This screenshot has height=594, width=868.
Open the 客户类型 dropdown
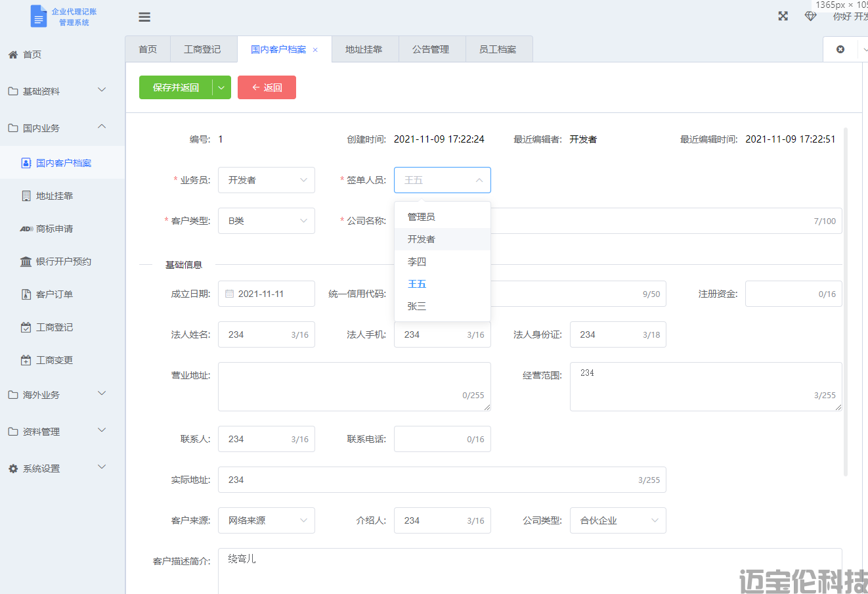coord(267,221)
